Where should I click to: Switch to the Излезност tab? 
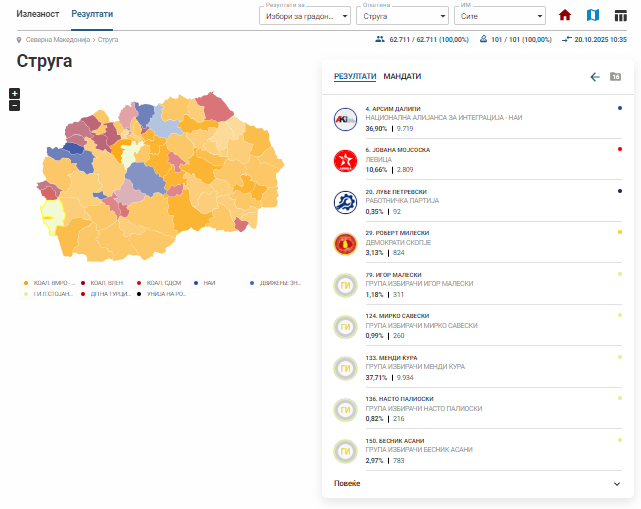[x=38, y=15]
